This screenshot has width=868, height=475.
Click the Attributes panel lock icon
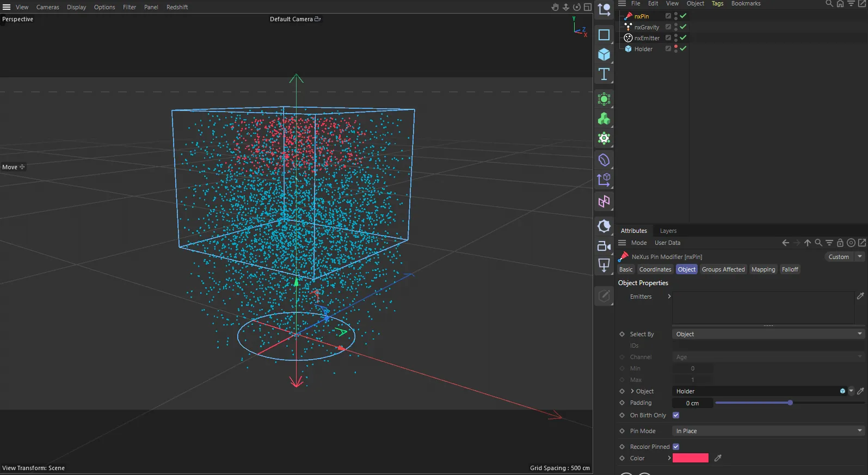840,243
